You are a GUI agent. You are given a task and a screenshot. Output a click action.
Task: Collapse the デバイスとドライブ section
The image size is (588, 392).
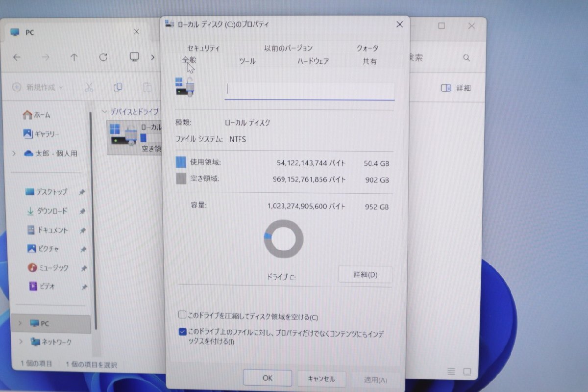105,111
